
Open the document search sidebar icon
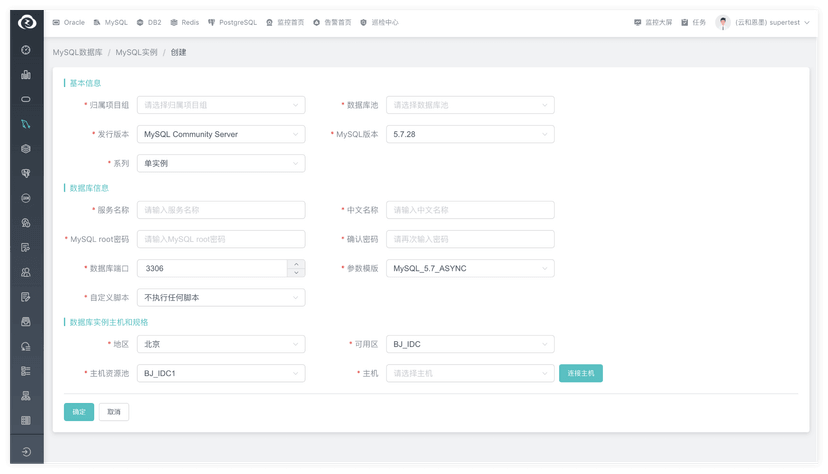tap(26, 248)
